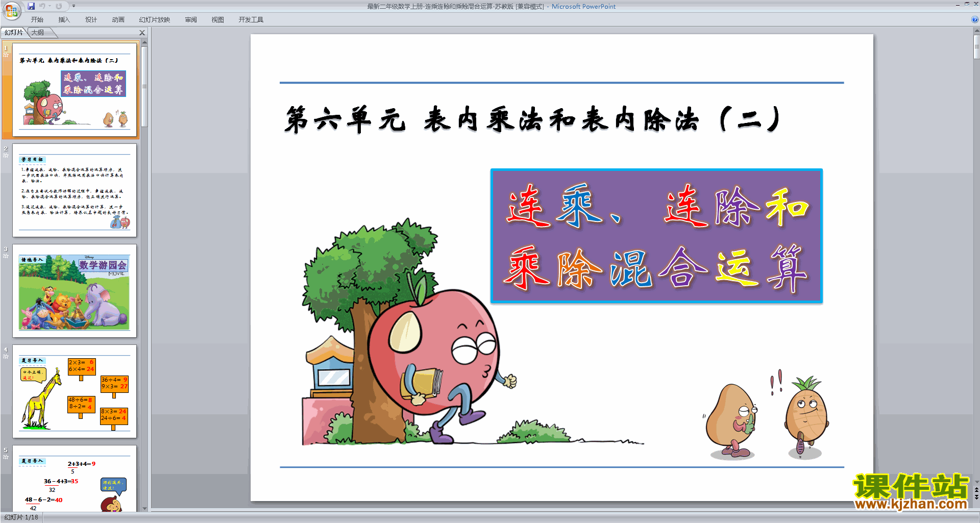Click main editor scroll down arrow
The image size is (980, 523).
click(976, 482)
